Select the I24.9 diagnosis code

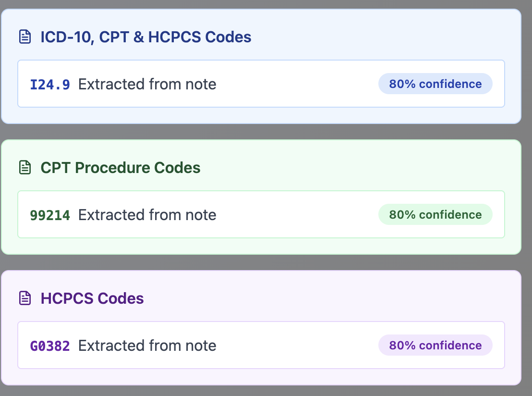coord(50,85)
